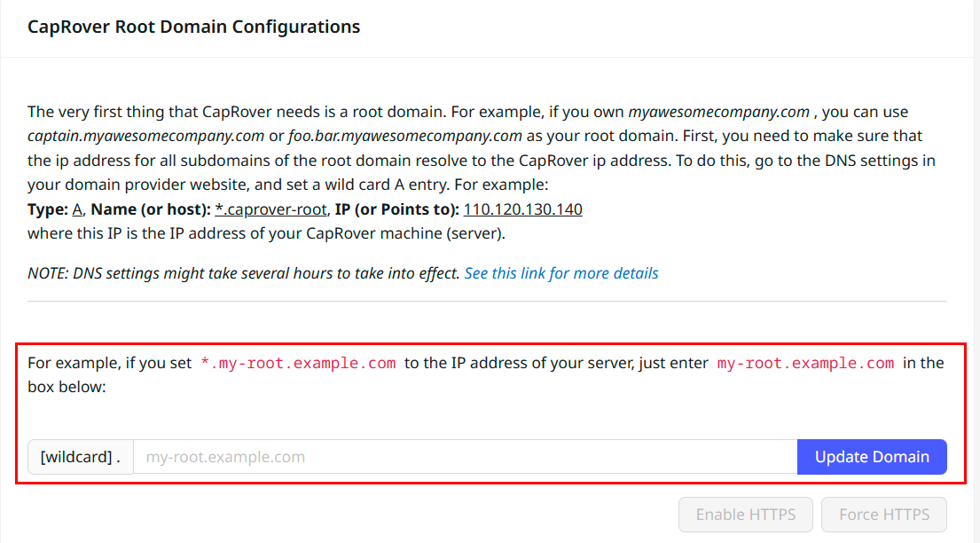Screen dimensions: 980x543
Task: Click the underlined IP address 110.120.130.140
Action: coord(522,209)
